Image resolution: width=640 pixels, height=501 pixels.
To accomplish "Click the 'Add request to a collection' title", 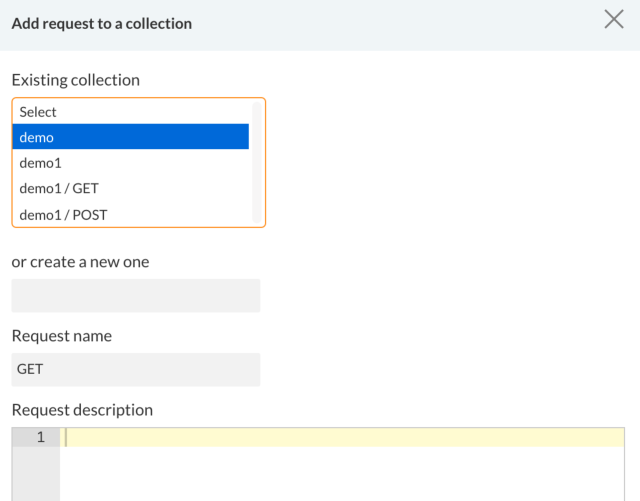I will [102, 23].
